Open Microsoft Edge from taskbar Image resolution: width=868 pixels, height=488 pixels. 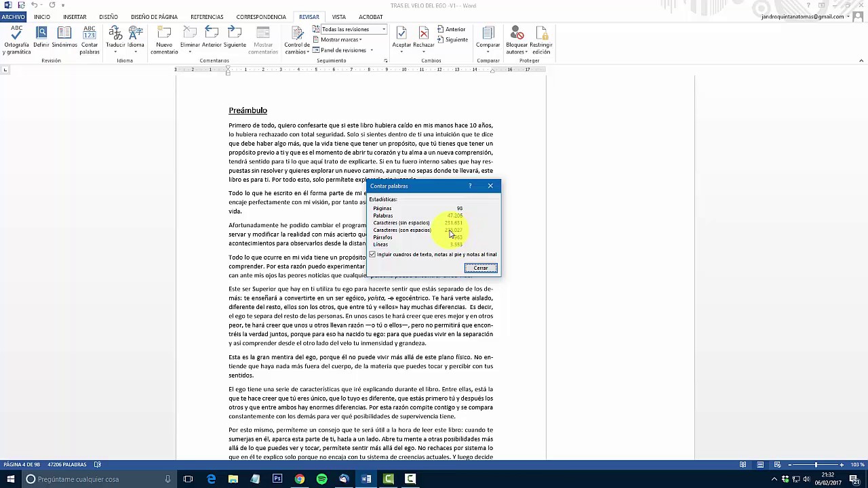[211, 479]
